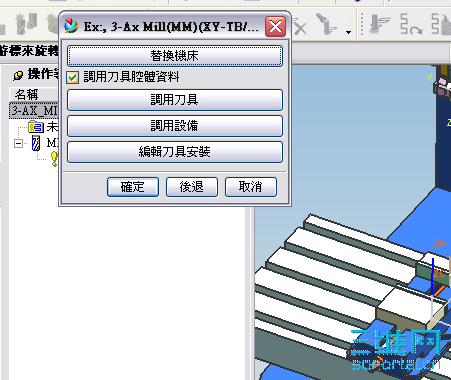Click the NX application icon in dialog title
The width and height of the screenshot is (451, 380).
[71, 26]
